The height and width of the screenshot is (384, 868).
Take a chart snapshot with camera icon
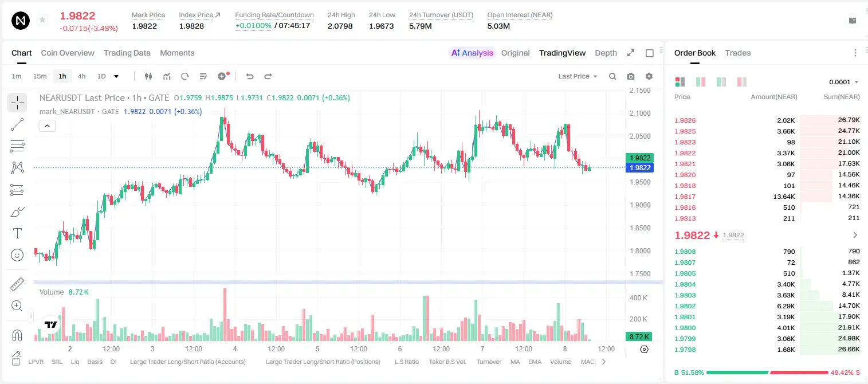point(631,76)
